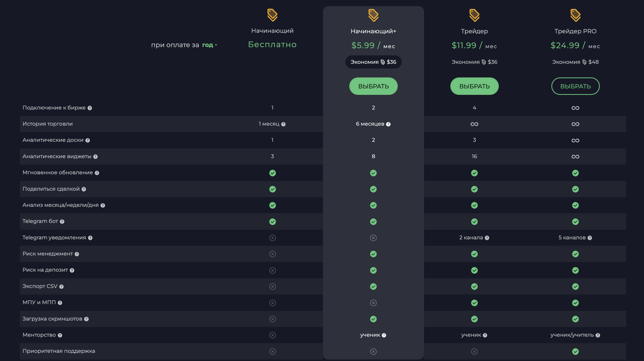
Task: Choose the Трейдер plan with ВЫБРАТЬ
Action: [474, 86]
